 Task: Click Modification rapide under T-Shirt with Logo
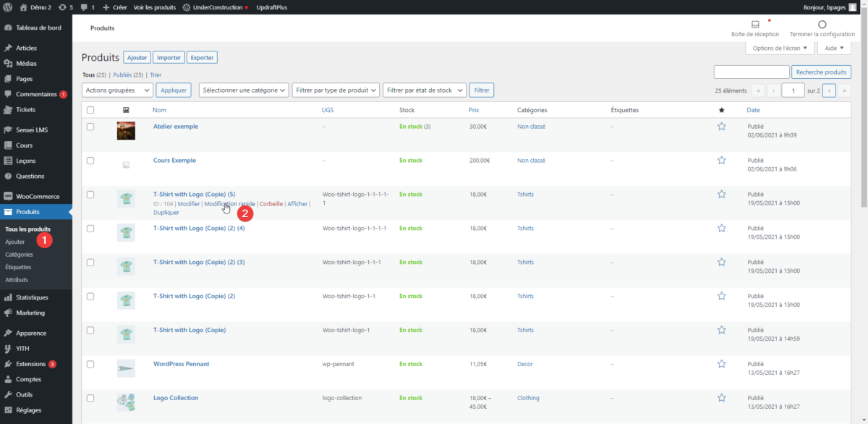pos(229,204)
